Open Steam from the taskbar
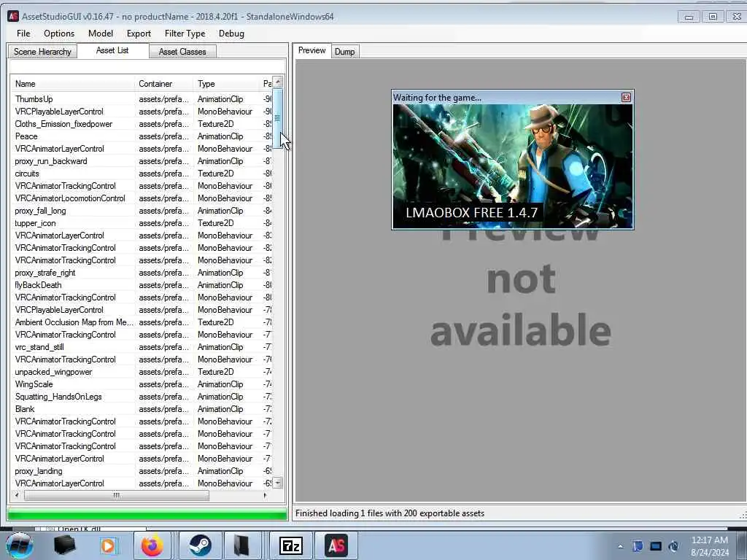Screen dimensions: 747x560 click(200, 545)
